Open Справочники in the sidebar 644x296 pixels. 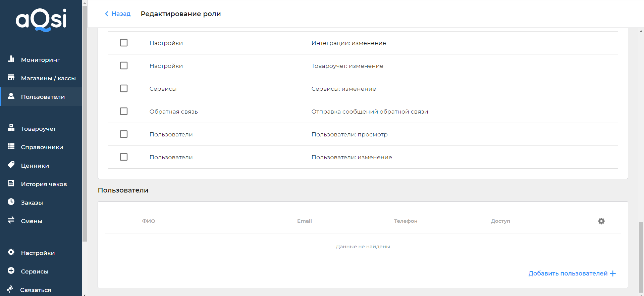point(42,147)
